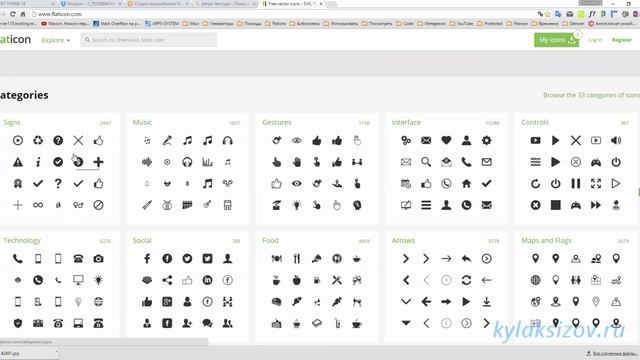640x360 pixels.
Task: Open the Music category heading
Action: 142,122
